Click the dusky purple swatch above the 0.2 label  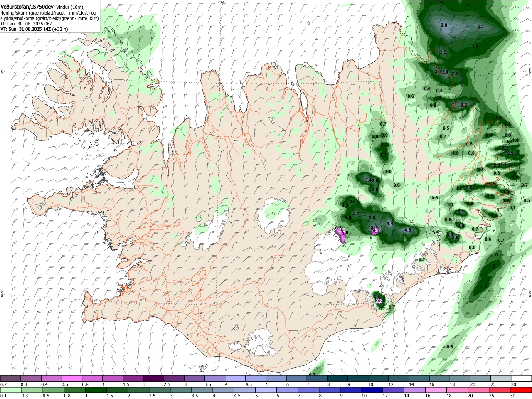coord(11,378)
